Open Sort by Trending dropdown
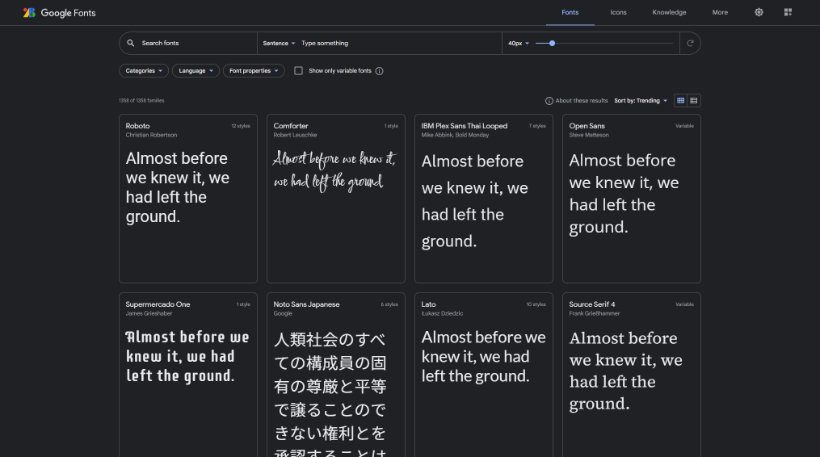The height and width of the screenshot is (457, 820). coord(641,100)
